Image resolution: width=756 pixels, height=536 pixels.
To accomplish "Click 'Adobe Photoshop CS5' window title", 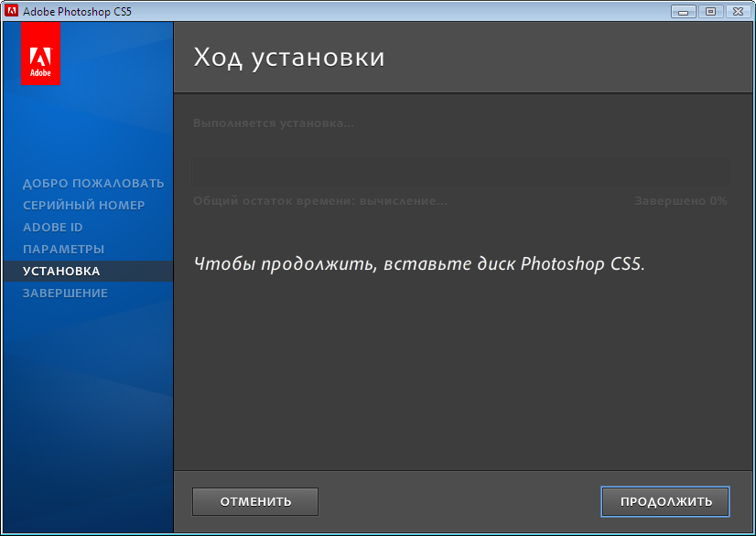I will 77,12.
